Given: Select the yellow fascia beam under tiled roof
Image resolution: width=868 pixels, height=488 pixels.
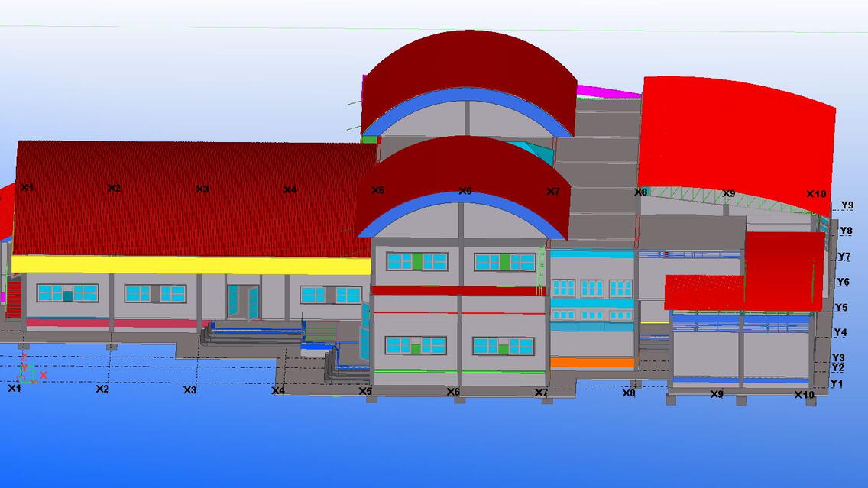Looking at the screenshot, I should [191, 265].
